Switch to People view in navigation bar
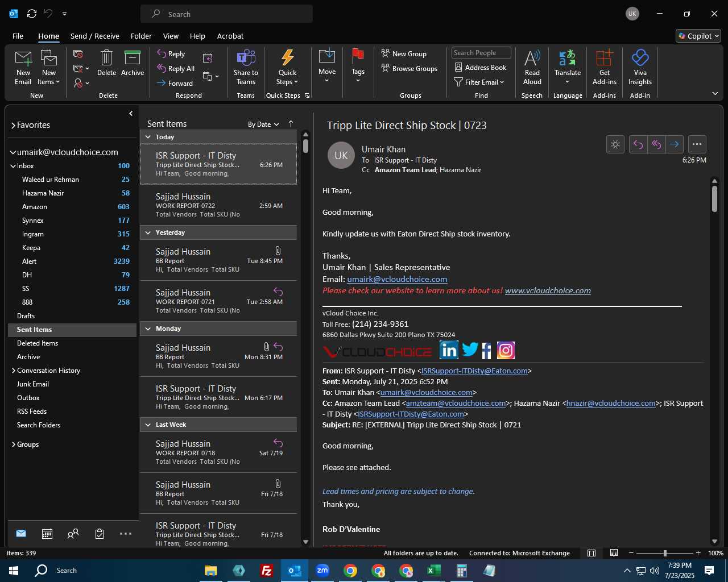Screen dimensions: 728x582 click(x=73, y=534)
